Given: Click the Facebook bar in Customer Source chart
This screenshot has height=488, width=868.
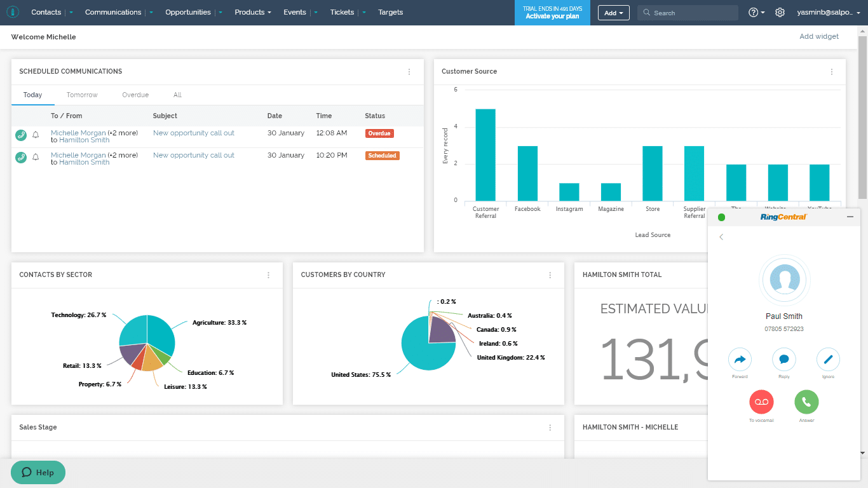Looking at the screenshot, I should tap(527, 173).
